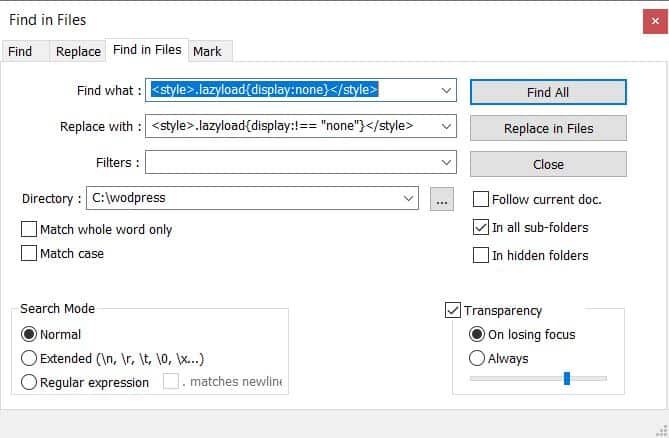
Task: Enable Follow current doc. option
Action: pos(481,199)
